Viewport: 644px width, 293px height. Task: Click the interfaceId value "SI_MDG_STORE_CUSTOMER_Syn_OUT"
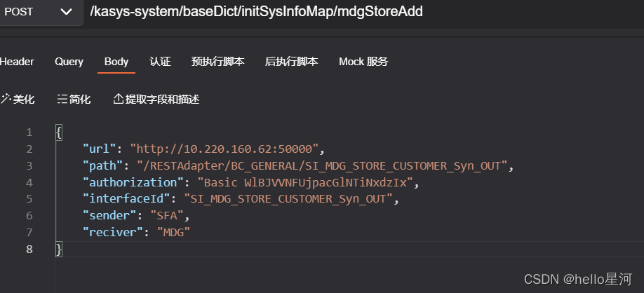tap(288, 199)
